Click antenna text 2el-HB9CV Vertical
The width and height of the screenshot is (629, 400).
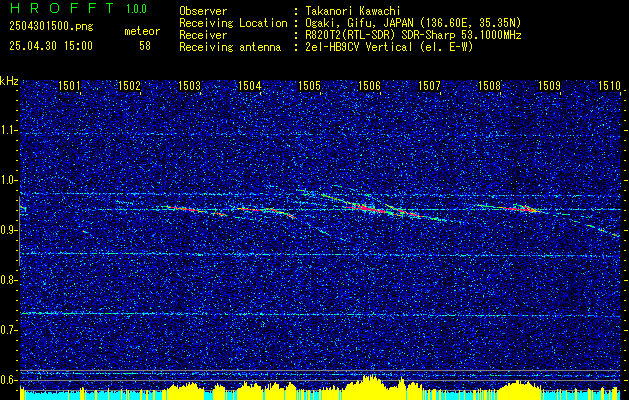pyautogui.click(x=359, y=47)
